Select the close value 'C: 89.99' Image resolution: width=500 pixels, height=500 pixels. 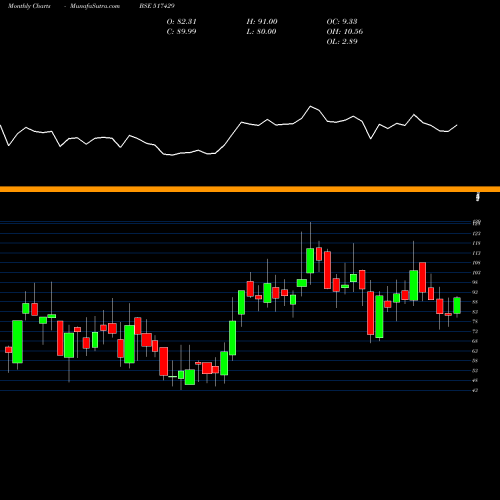(181, 32)
